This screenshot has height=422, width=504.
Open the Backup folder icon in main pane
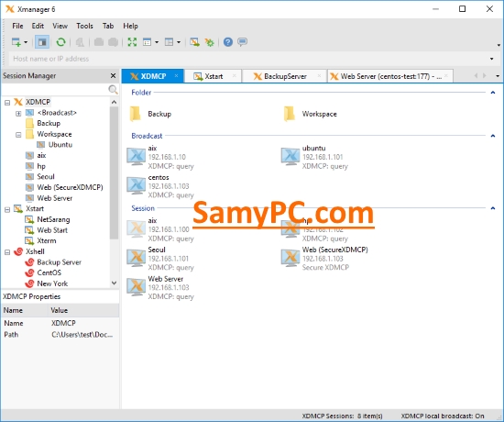[136, 114]
